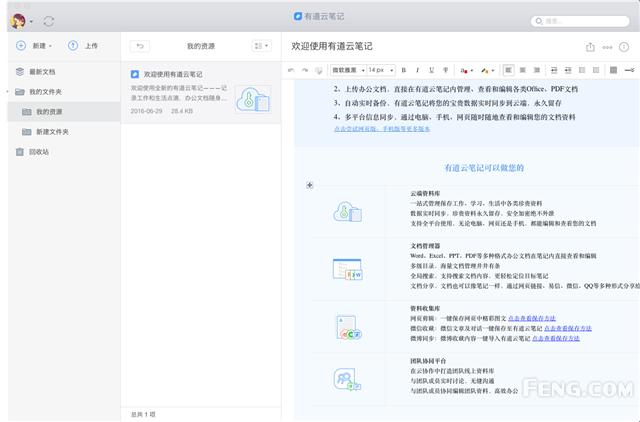Screen dimensions: 640x422
Task: Apply the red font color
Action: tap(464, 71)
